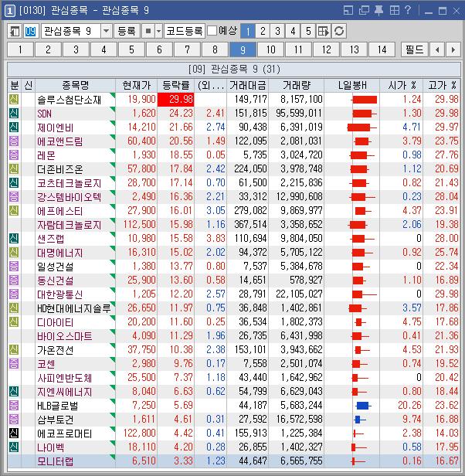Click the black 신 badge for 에코프로머티
The image size is (465, 476).
(x=14, y=433)
